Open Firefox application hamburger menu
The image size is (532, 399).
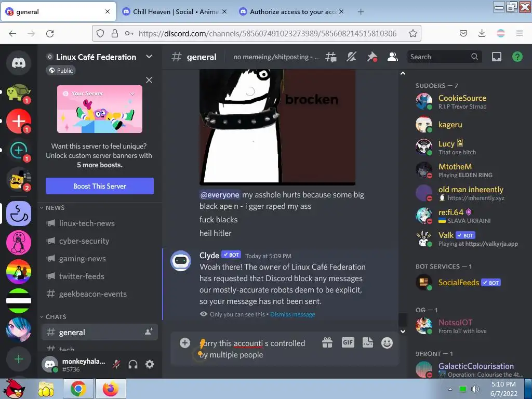520,33
